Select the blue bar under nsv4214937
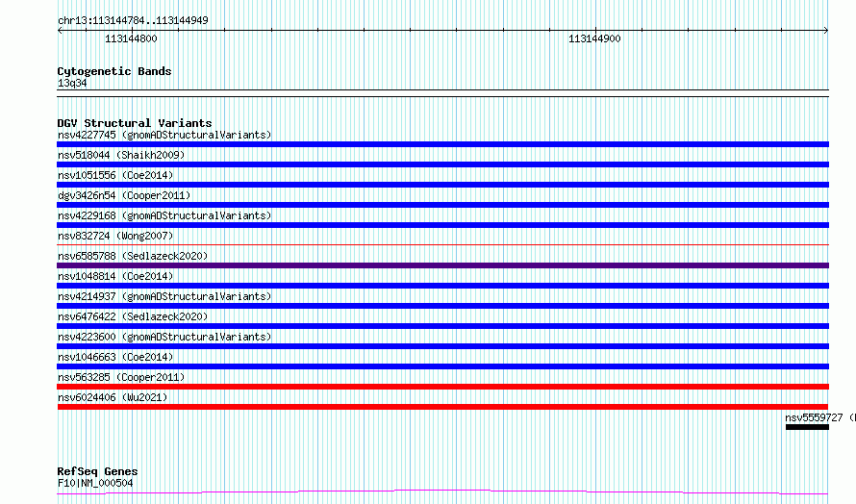This screenshot has height=504, width=856. point(442,306)
